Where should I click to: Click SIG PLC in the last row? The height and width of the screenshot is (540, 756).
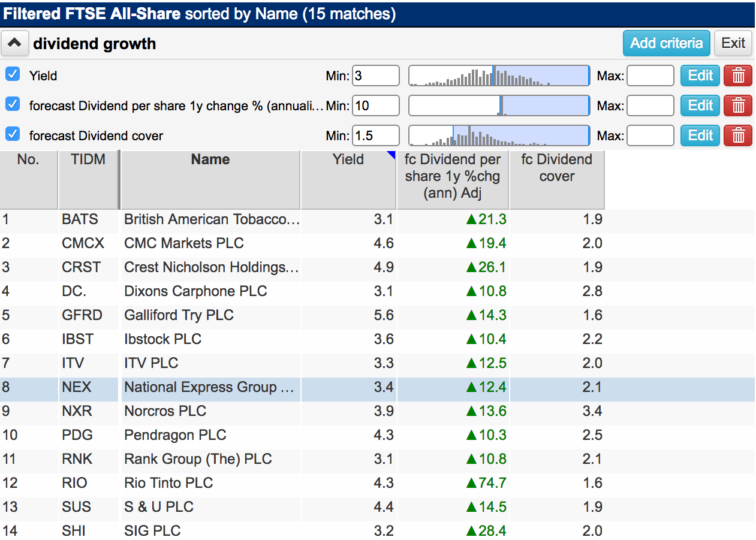152,531
